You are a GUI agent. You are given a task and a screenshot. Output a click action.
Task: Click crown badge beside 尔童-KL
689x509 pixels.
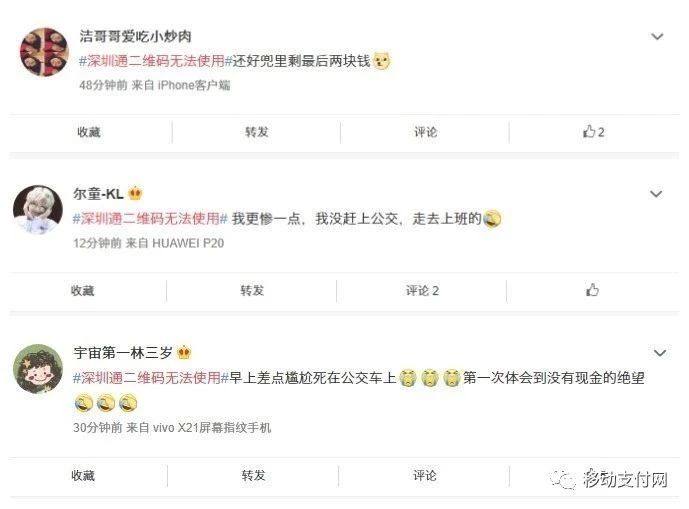(x=135, y=193)
